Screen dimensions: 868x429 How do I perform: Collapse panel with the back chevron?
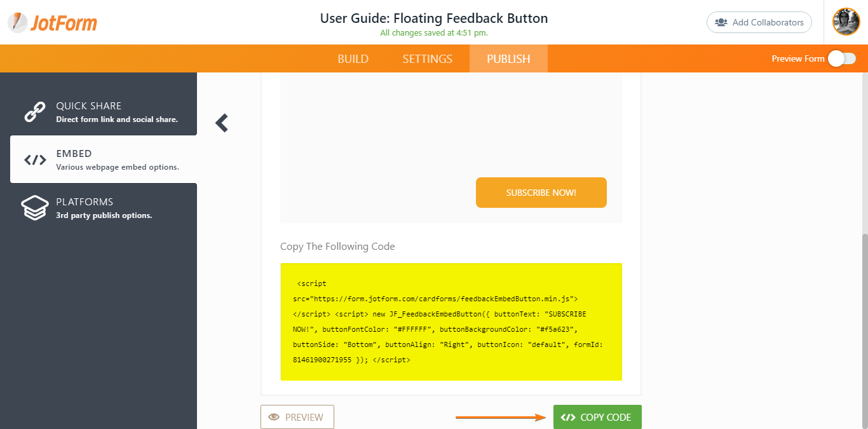pyautogui.click(x=221, y=123)
